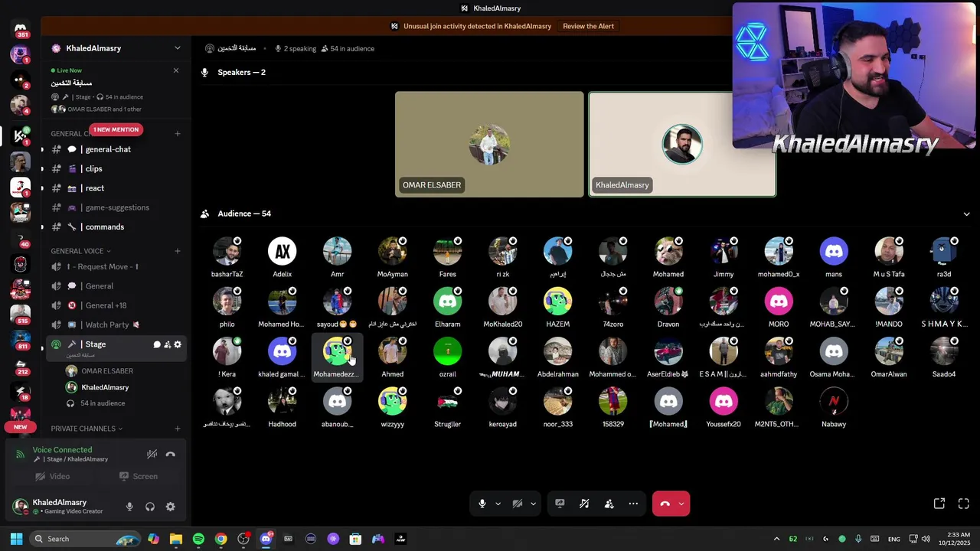The width and height of the screenshot is (980, 551).
Task: Mute microphone in stage control bar
Action: pos(482,504)
